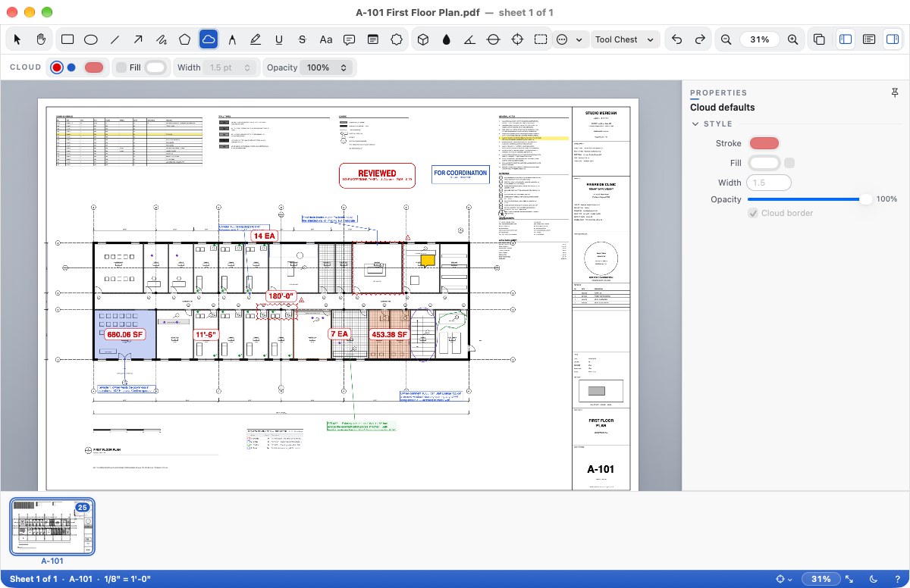The width and height of the screenshot is (910, 588).
Task: Select the ink Pen tool
Action: 232,39
